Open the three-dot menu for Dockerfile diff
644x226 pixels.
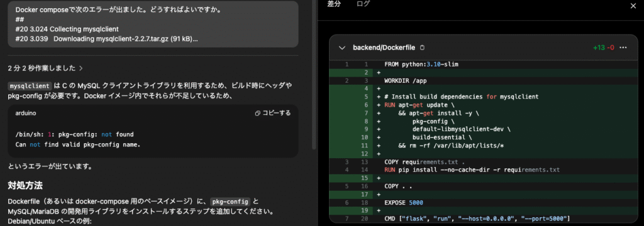[x=623, y=48]
